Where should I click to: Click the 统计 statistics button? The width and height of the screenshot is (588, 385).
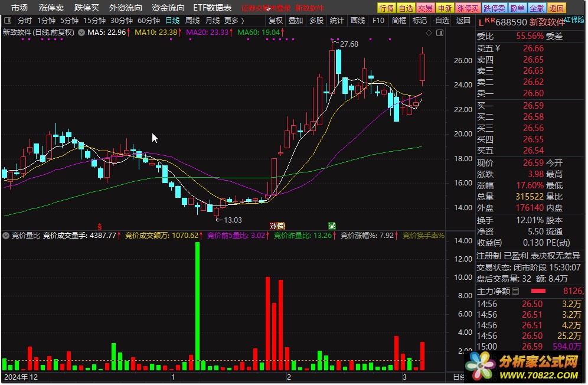pyautogui.click(x=337, y=20)
